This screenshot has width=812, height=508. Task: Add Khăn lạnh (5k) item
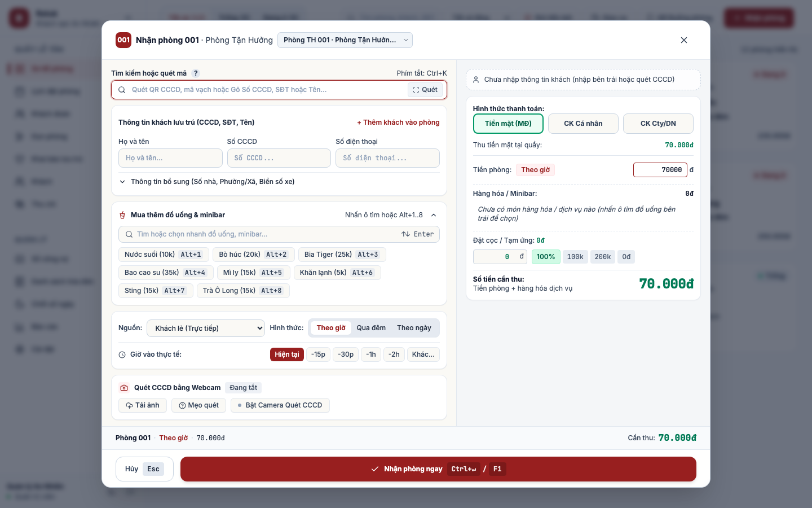tap(337, 273)
